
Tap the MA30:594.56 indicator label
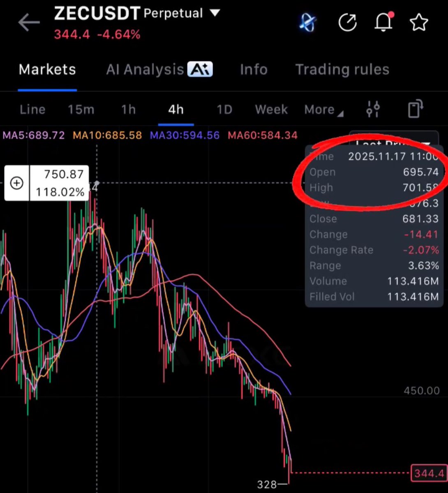(185, 135)
